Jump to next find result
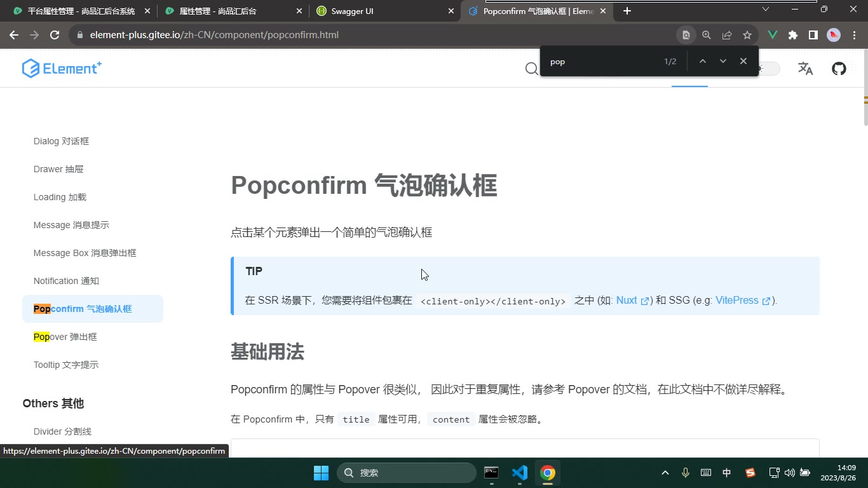Viewport: 868px width, 488px height. point(722,61)
